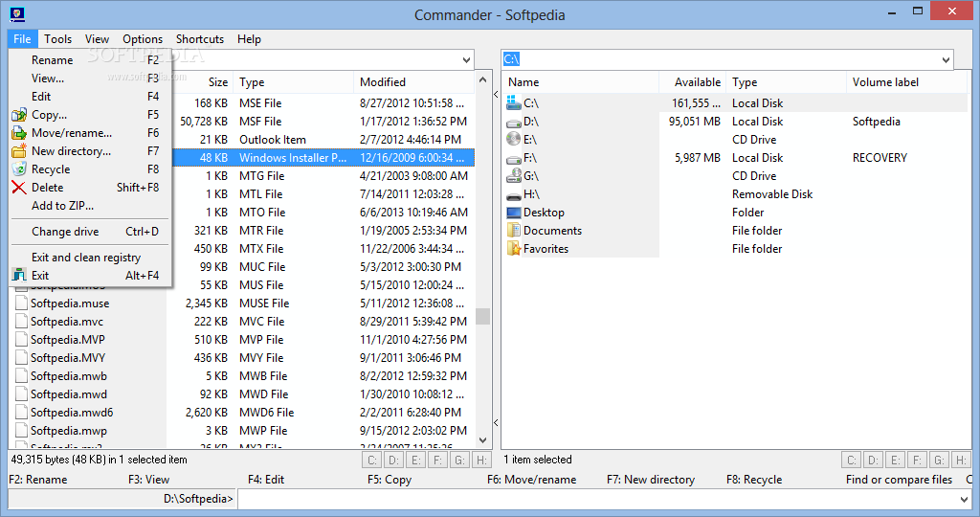Click the Commander app icon in title bar
Viewport: 980px width, 517px height.
click(x=17, y=13)
